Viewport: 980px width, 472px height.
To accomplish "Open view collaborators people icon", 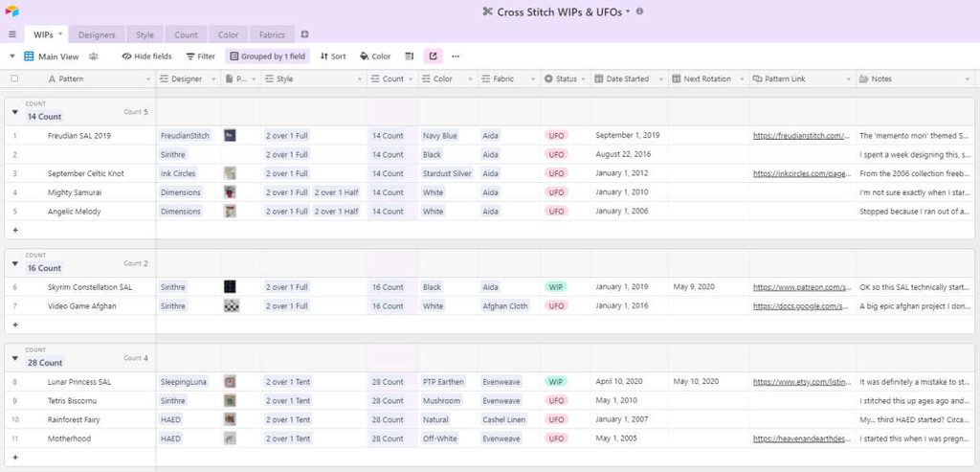I will click(93, 56).
